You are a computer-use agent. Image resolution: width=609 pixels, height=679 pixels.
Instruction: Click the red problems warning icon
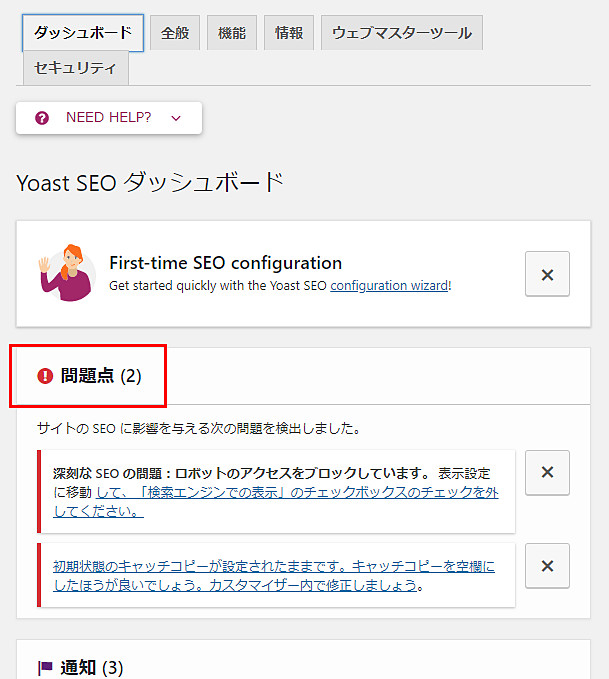[x=45, y=376]
